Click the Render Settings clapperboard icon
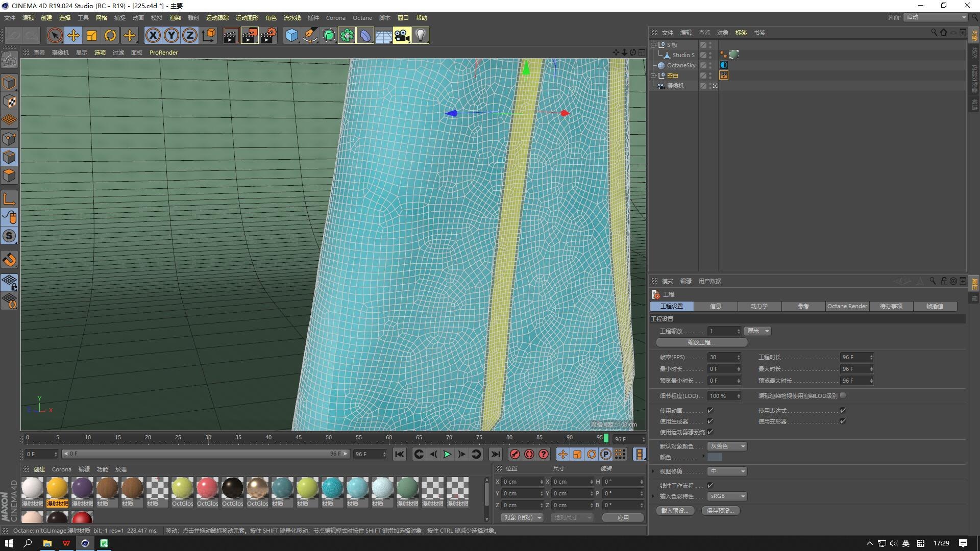Viewport: 980px width, 551px height. pos(268,35)
